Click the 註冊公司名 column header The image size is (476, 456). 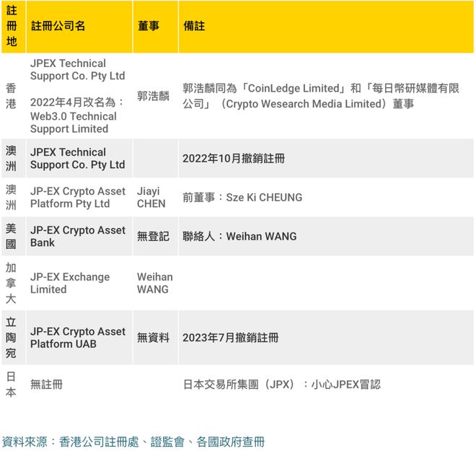[79, 27]
